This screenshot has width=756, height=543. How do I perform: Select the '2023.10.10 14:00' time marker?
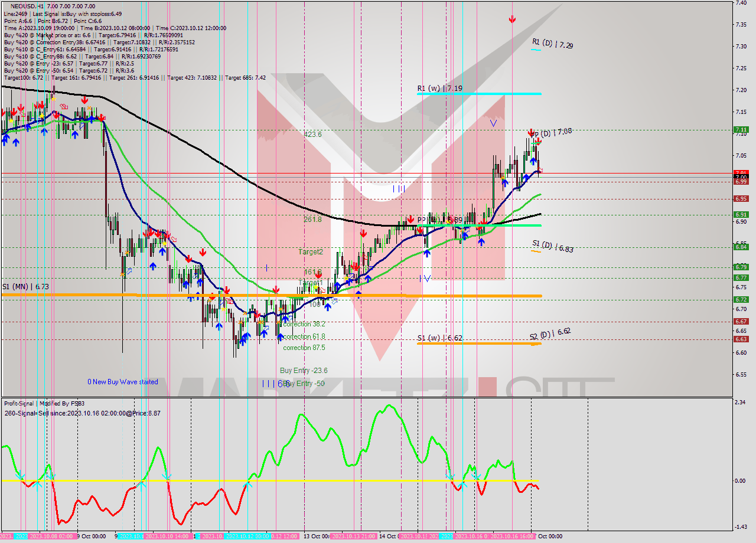pos(168,537)
